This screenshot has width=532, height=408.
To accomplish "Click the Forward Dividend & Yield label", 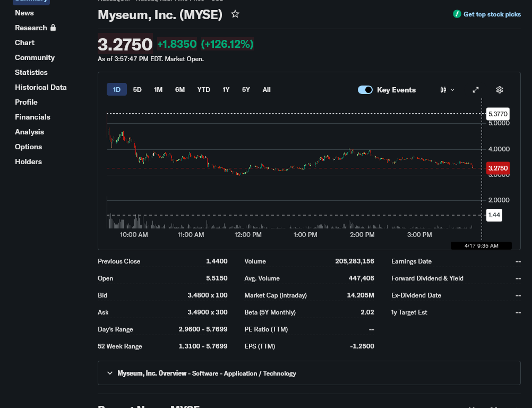I will (427, 278).
